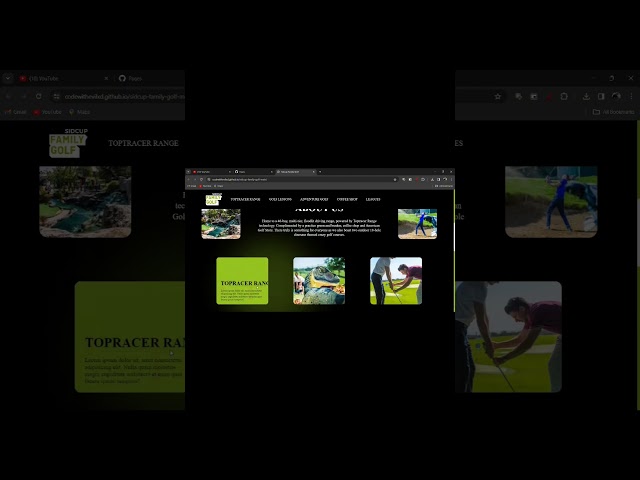Open the Maps bookmark in the center browser

point(219,186)
